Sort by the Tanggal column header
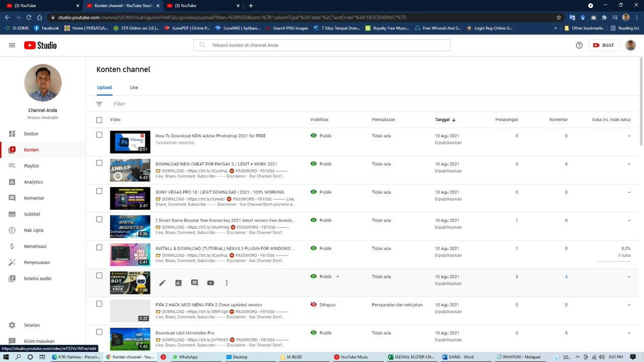Image resolution: width=644 pixels, height=362 pixels. (x=445, y=120)
